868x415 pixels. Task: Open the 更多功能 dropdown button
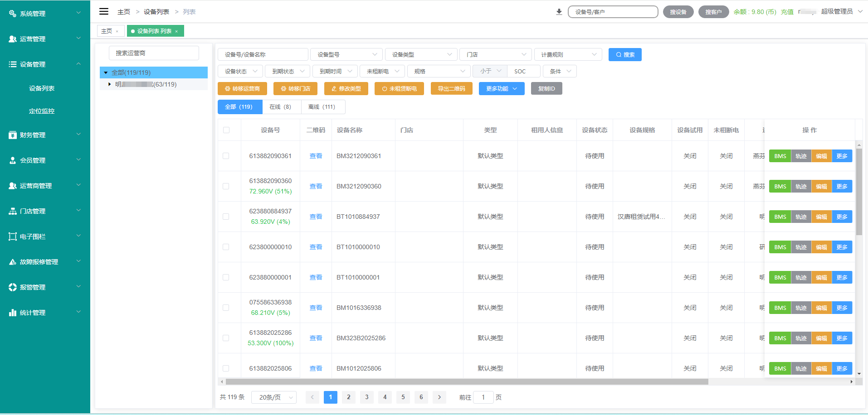[x=502, y=89]
